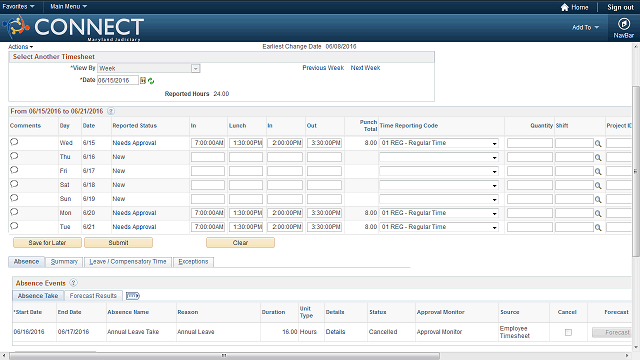The image size is (640, 360).
Task: Click the Home house icon
Action: (564, 7)
